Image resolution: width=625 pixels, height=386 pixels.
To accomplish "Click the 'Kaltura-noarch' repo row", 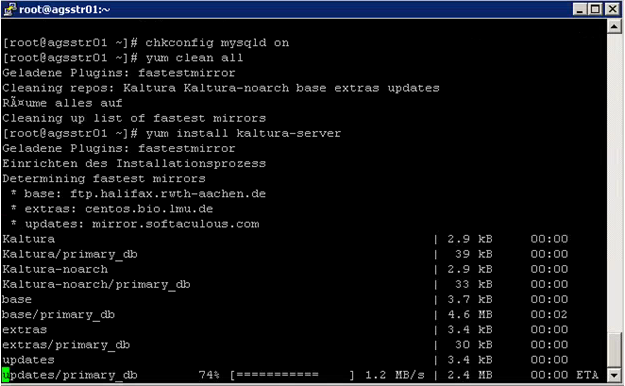I will click(285, 270).
